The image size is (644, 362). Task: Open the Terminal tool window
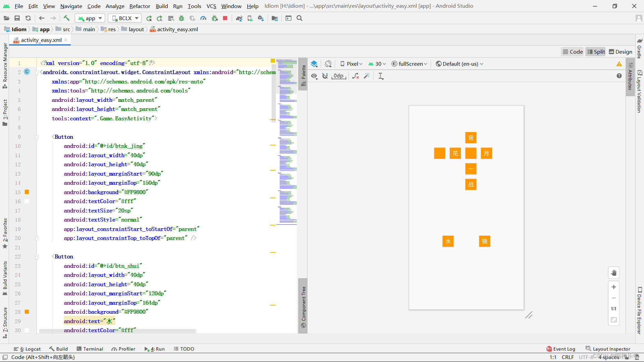[x=90, y=349]
